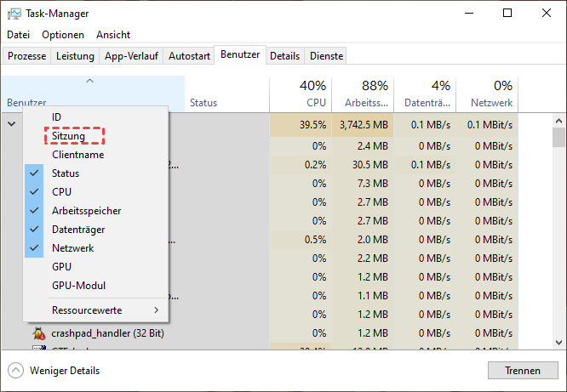Click the scrollbar up arrow
This screenshot has width=567, height=392.
[x=558, y=121]
